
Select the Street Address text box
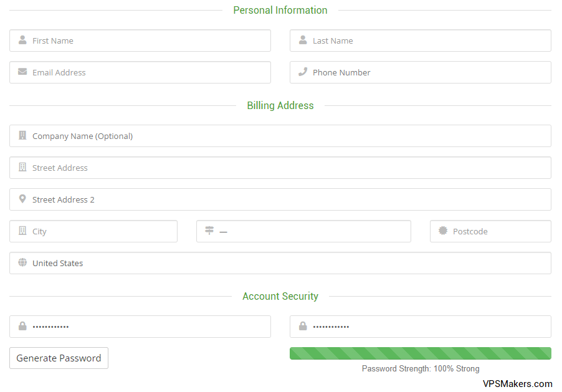tap(280, 168)
